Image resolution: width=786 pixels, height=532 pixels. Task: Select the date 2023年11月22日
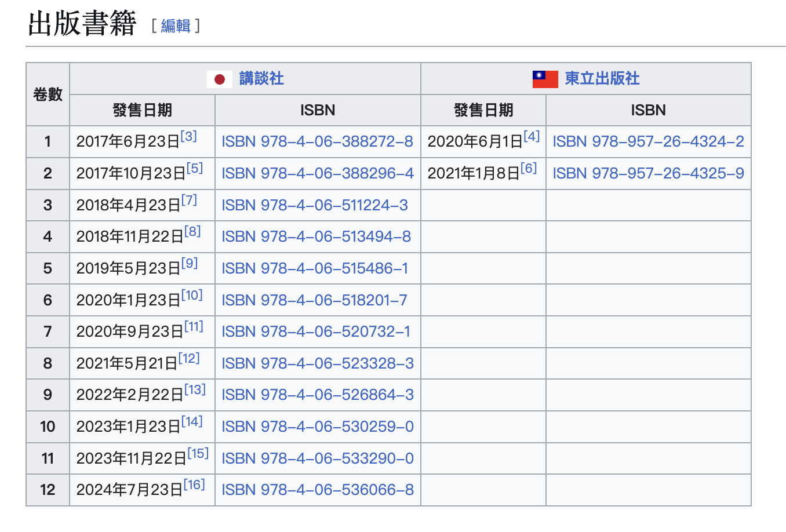point(132,459)
